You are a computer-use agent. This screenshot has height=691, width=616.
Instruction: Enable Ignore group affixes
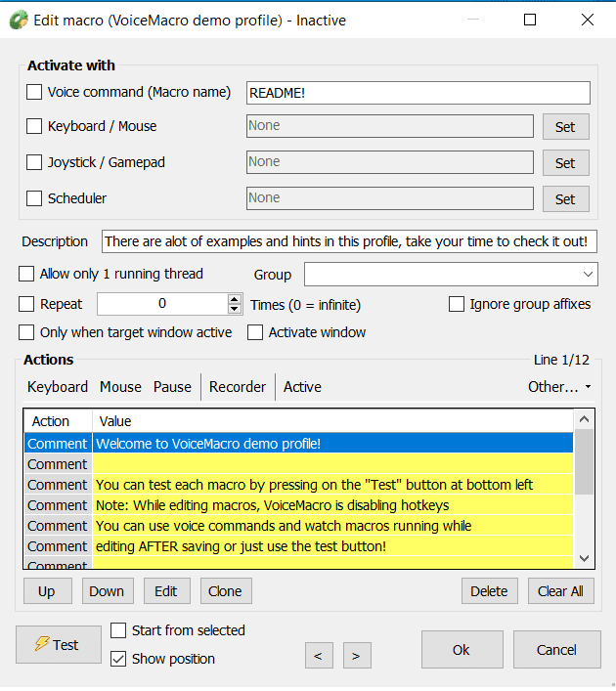pyautogui.click(x=457, y=304)
